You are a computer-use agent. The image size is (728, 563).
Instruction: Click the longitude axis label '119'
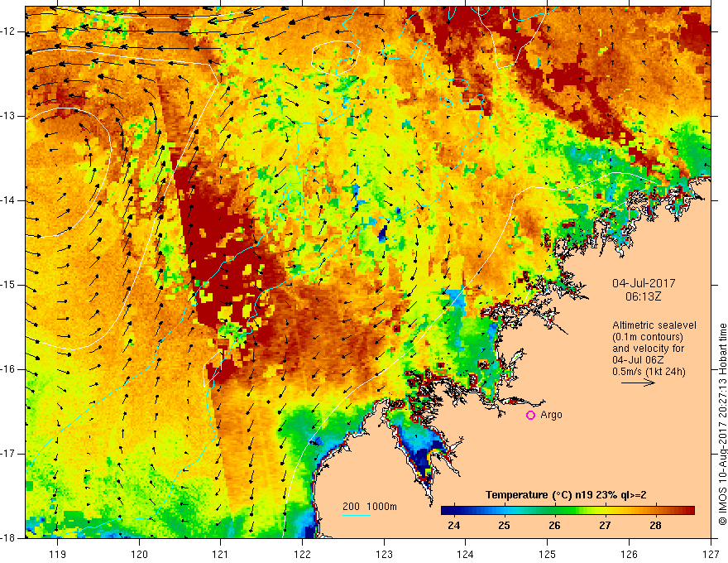coord(58,554)
